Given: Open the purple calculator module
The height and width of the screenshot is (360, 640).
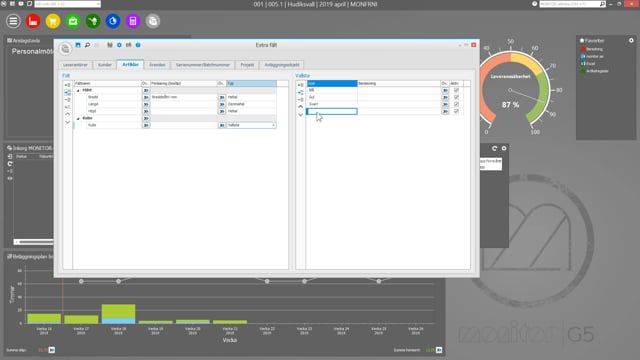Looking at the screenshot, I should (x=133, y=21).
